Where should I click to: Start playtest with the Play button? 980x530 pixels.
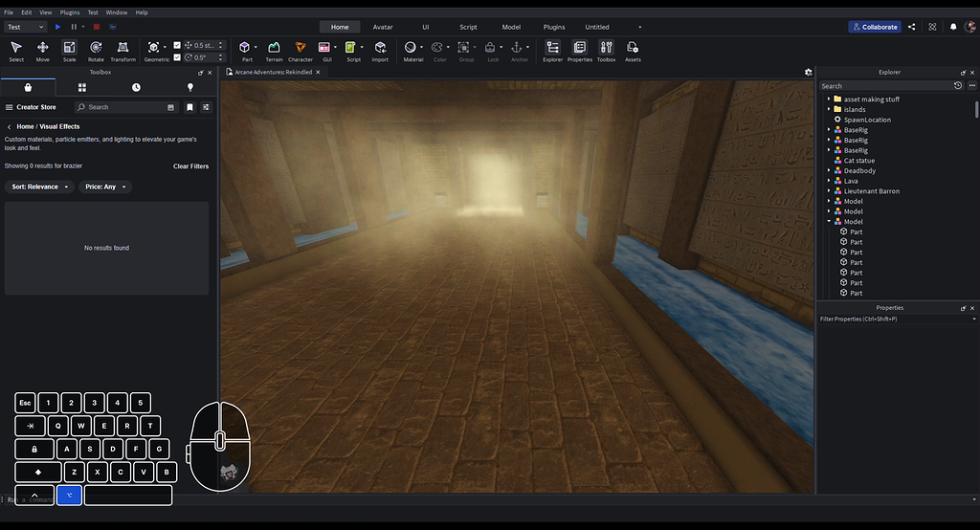[x=57, y=27]
